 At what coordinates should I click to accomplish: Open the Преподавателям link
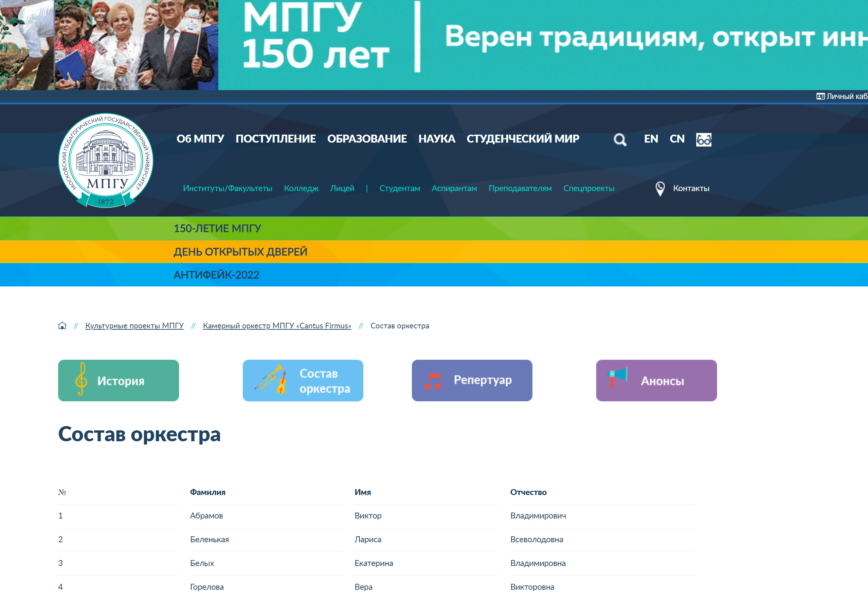(x=520, y=188)
